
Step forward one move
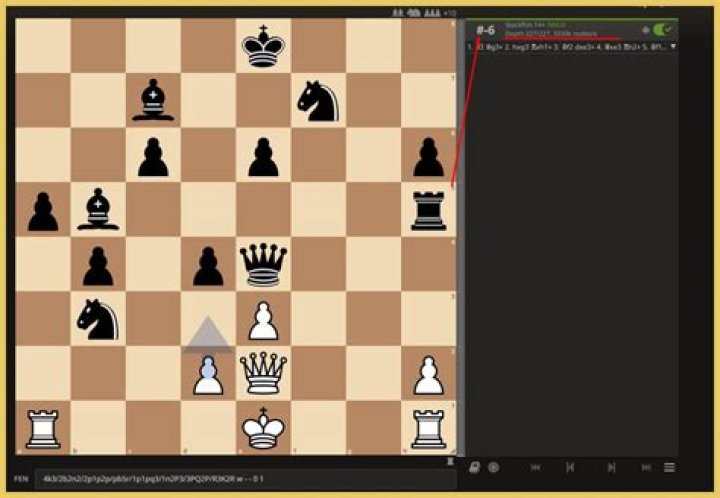[x=611, y=467]
